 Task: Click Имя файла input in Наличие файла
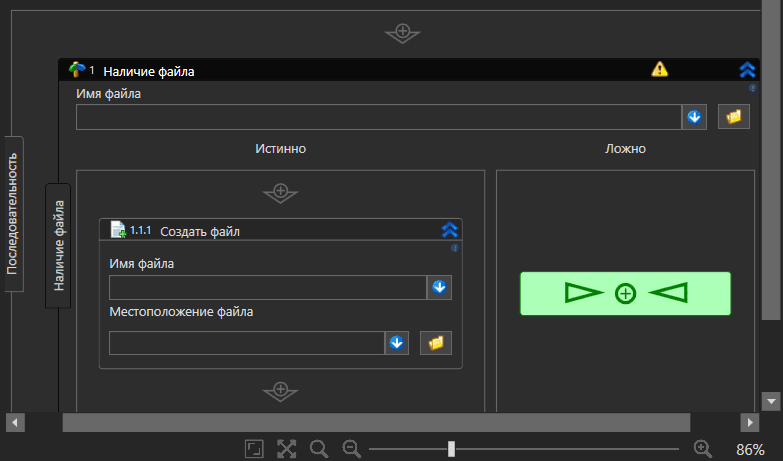tap(379, 117)
